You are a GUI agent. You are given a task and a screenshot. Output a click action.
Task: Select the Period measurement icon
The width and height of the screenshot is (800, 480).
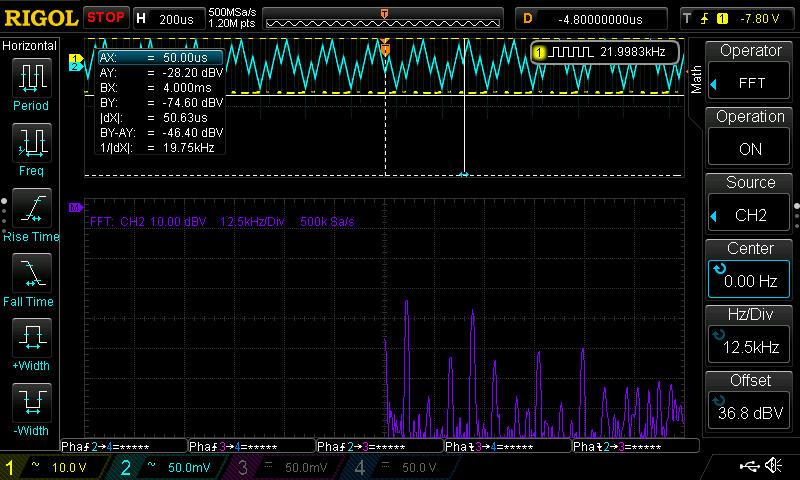[x=31, y=76]
